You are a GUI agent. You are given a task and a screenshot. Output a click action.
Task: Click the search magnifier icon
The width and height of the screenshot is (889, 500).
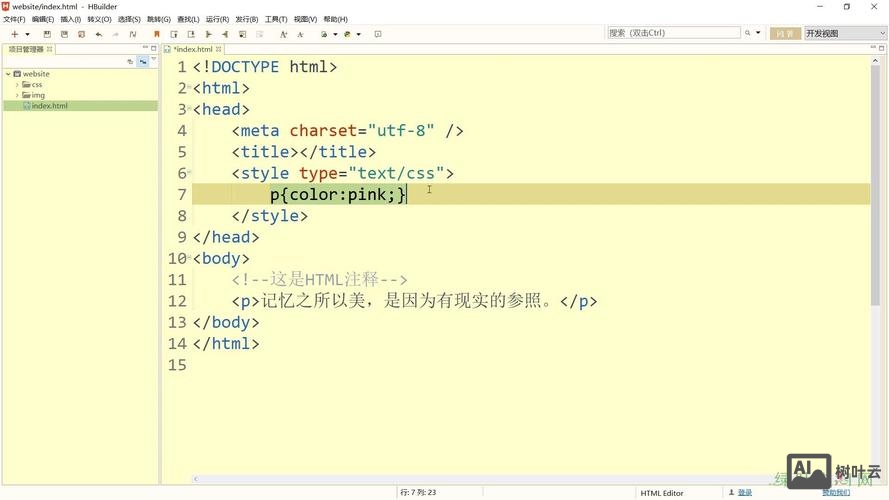tap(747, 33)
